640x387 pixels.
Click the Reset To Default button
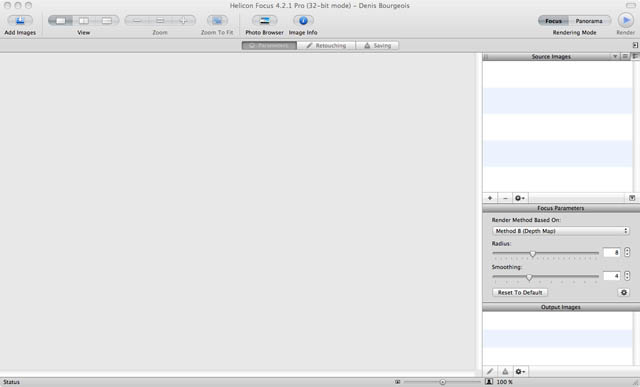pyautogui.click(x=520, y=293)
